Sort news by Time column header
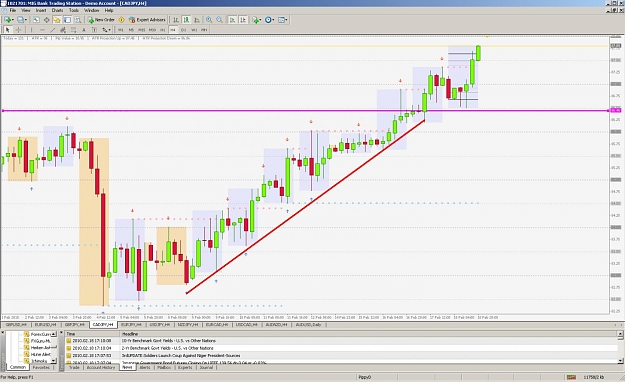The width and height of the screenshot is (625, 382). click(x=92, y=334)
